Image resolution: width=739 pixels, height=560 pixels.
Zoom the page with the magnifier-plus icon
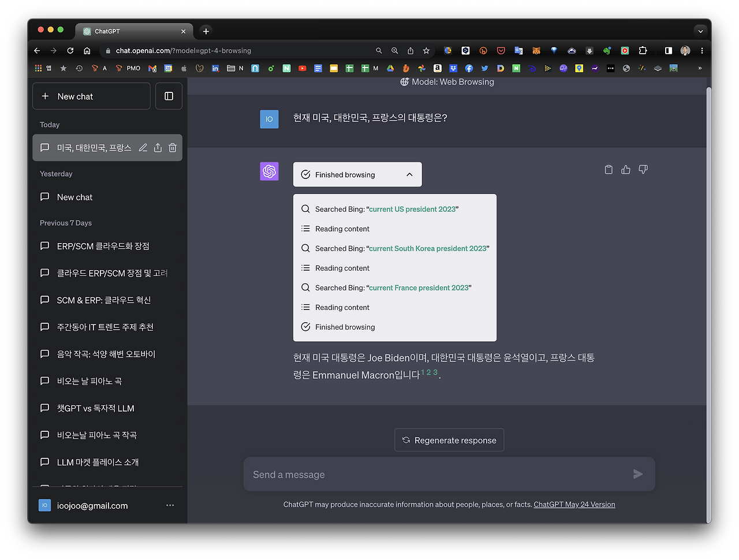(395, 51)
